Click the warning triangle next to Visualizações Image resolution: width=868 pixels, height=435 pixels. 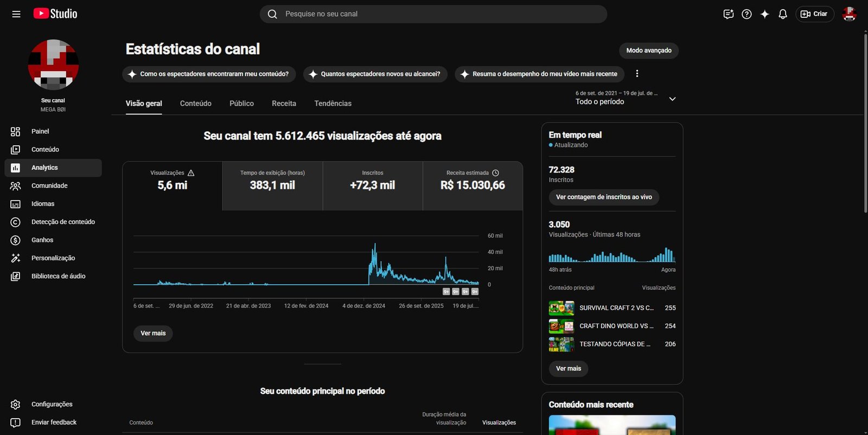[x=191, y=173]
